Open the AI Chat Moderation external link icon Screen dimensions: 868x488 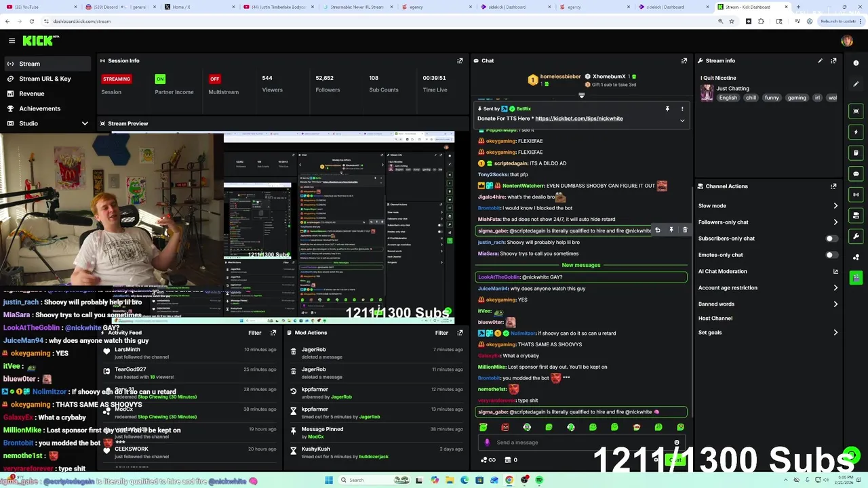(x=835, y=271)
